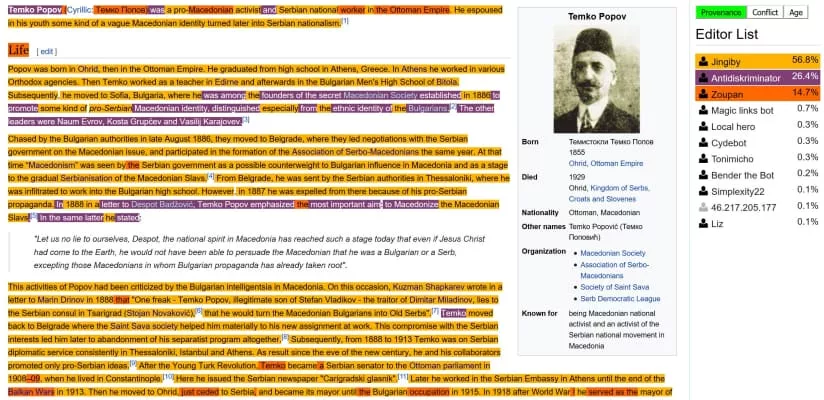Open the Society of Saint Sava link
This screenshot has height=400, width=824.
(616, 286)
